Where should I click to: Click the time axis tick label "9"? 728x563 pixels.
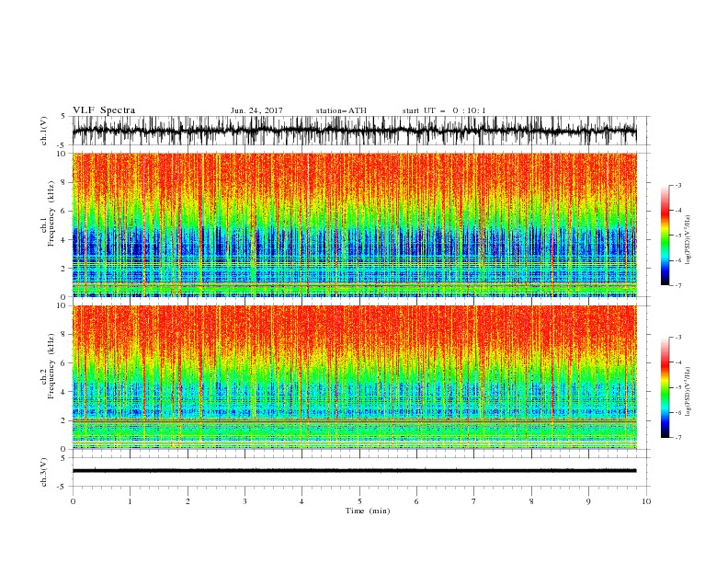click(x=588, y=501)
